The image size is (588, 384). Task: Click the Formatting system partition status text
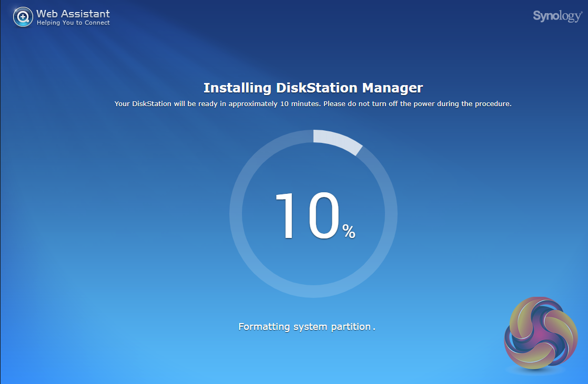[x=305, y=327]
